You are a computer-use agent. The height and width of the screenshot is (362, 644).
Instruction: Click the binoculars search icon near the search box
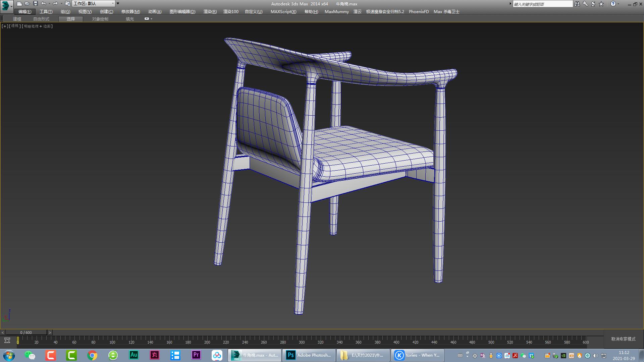pos(578,4)
